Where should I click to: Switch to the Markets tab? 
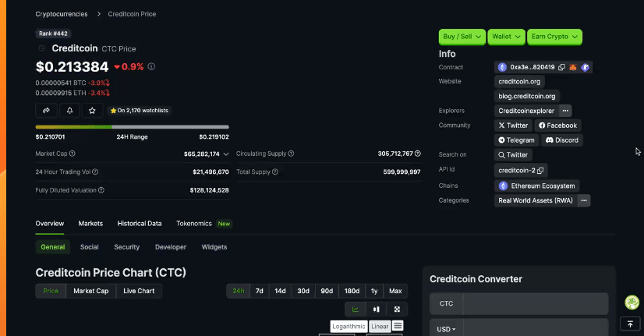click(90, 224)
